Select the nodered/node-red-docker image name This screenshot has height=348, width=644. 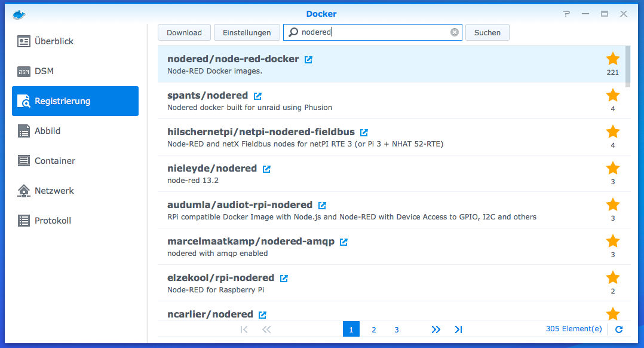coord(233,59)
